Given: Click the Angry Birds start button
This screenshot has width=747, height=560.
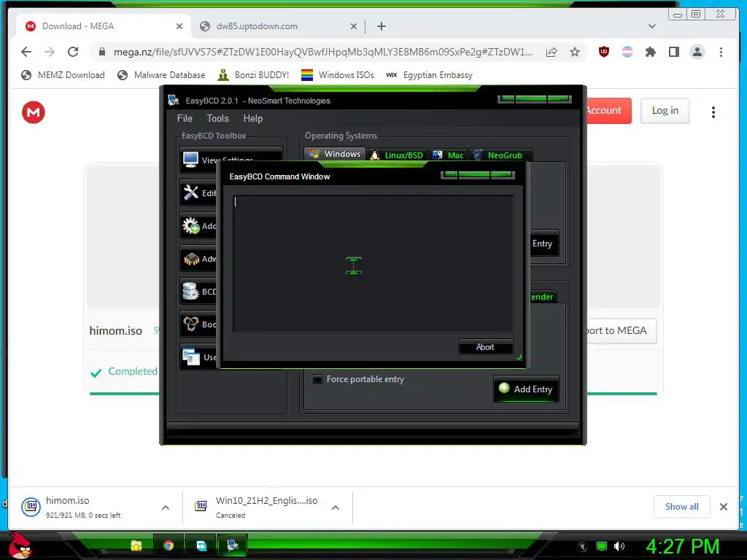Looking at the screenshot, I should coord(19,545).
